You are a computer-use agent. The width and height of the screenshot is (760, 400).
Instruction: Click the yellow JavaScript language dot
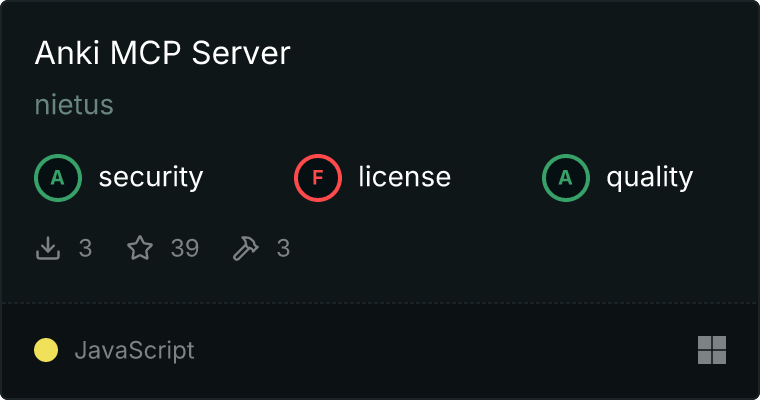pyautogui.click(x=46, y=350)
